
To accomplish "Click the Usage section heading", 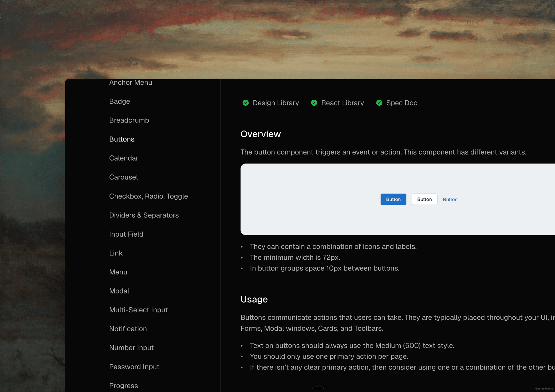I will (254, 299).
